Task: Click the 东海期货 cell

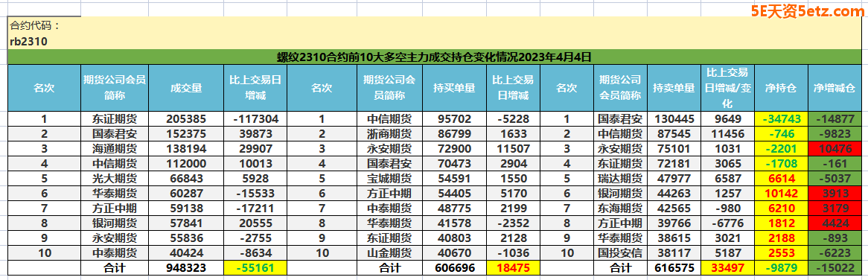Action: (x=620, y=209)
